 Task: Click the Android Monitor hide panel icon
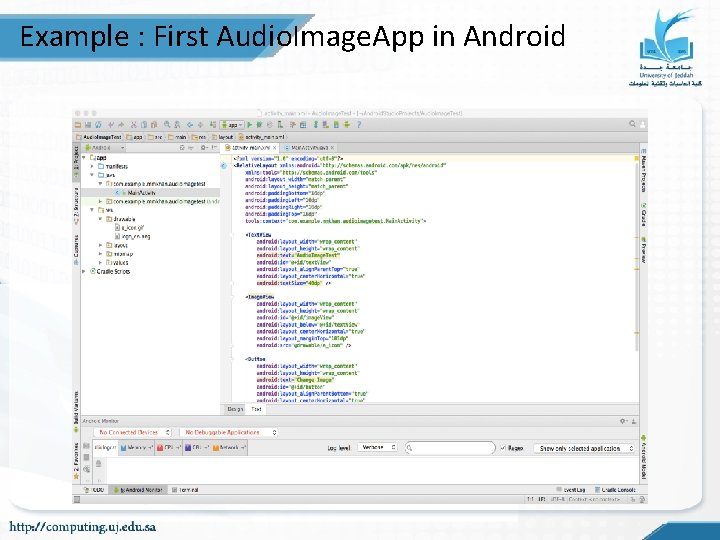pyautogui.click(x=634, y=421)
